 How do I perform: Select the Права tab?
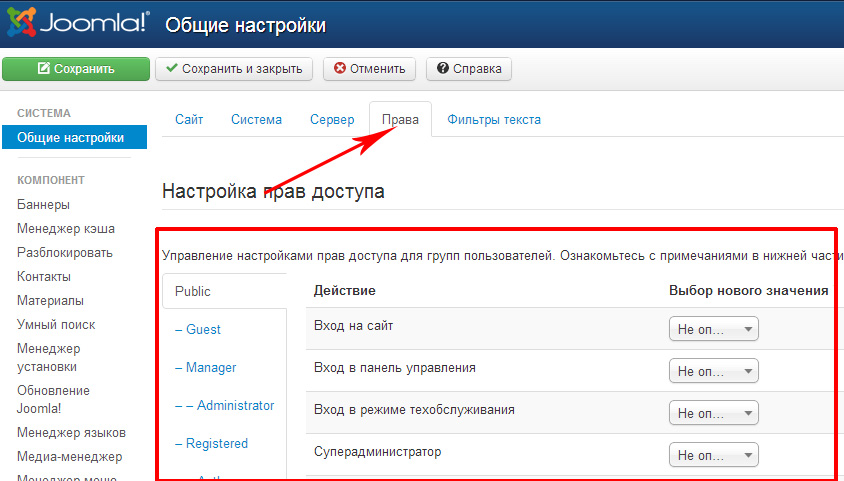point(400,119)
